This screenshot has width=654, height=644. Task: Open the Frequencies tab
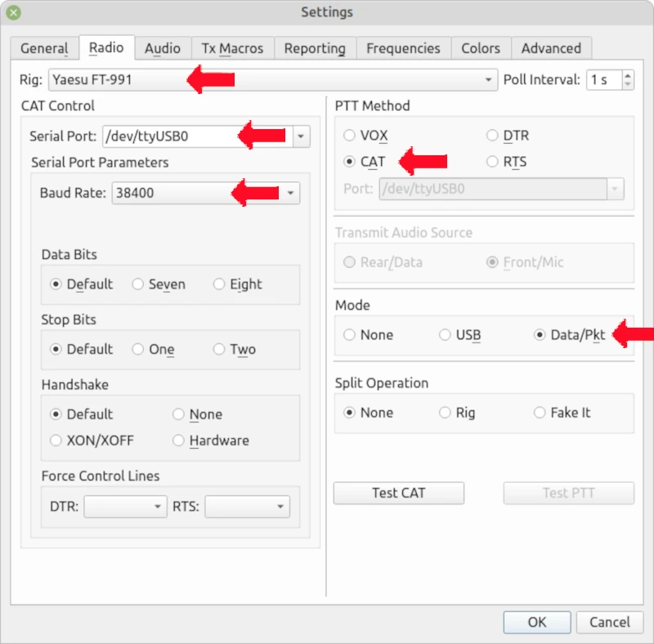point(403,48)
